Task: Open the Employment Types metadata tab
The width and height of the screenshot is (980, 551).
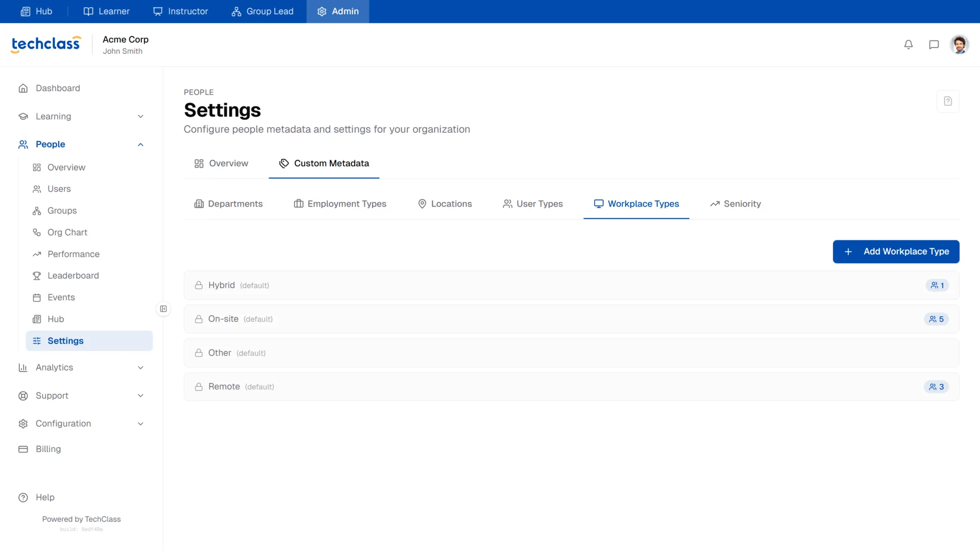Action: click(340, 204)
